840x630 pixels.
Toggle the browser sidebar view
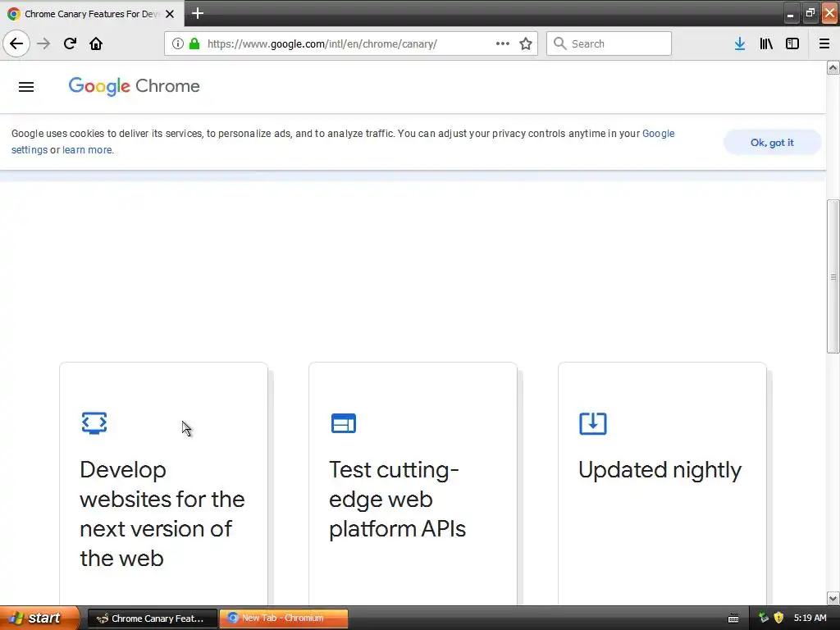(x=792, y=43)
